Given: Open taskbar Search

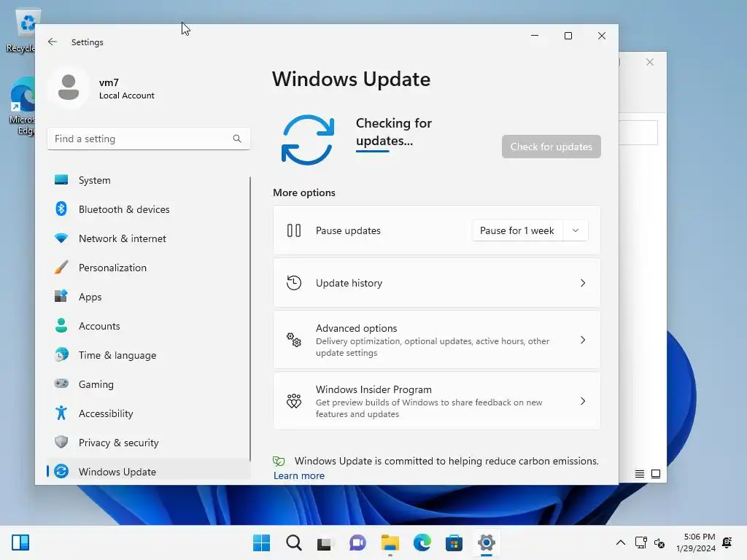Looking at the screenshot, I should (x=294, y=542).
